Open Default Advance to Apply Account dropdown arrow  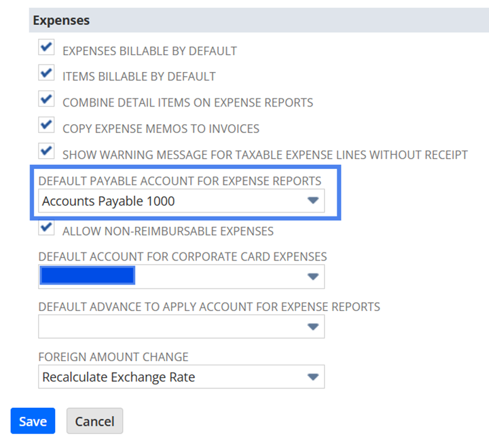pyautogui.click(x=312, y=326)
